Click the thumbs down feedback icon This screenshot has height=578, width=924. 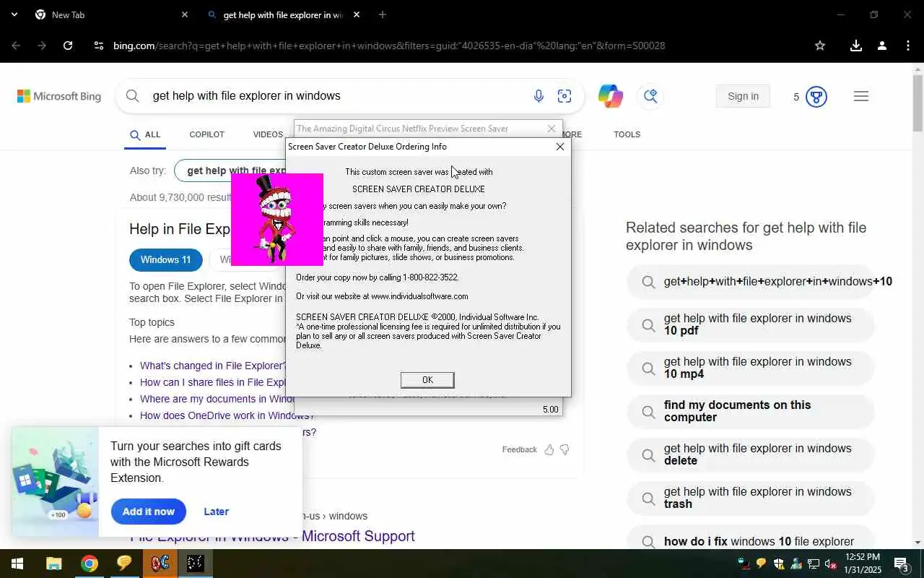point(565,449)
